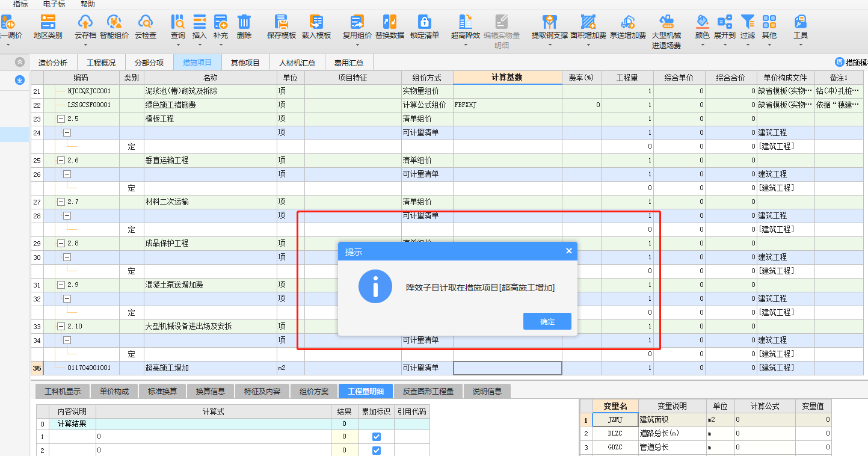The width and height of the screenshot is (868, 456).
Task: Switch to the 人材机汇总 tab
Action: [x=297, y=63]
